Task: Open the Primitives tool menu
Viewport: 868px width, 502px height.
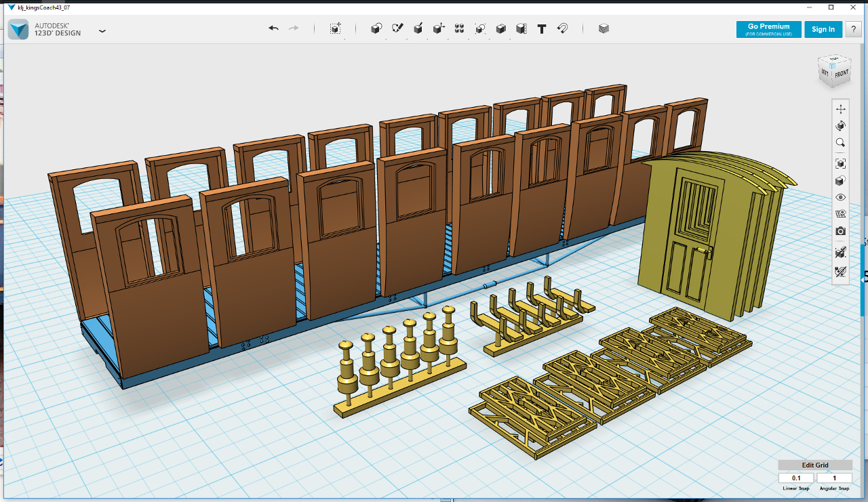Action: (376, 28)
